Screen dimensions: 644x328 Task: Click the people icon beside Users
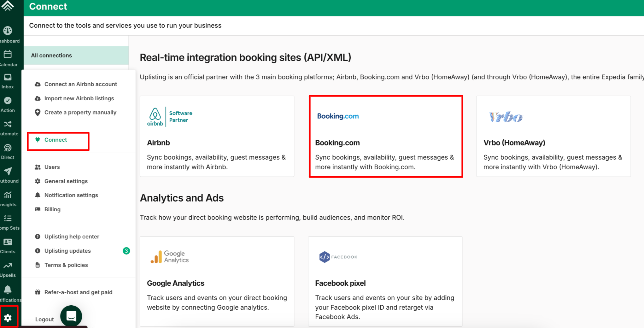38,167
